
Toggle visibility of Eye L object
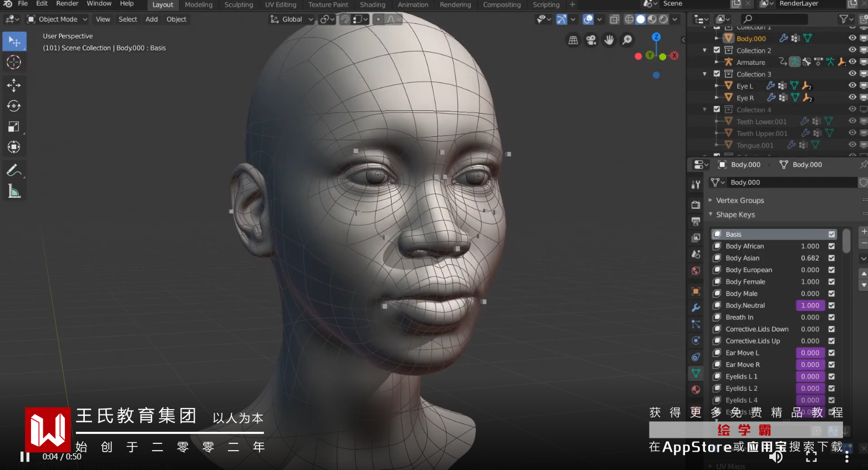coord(852,86)
